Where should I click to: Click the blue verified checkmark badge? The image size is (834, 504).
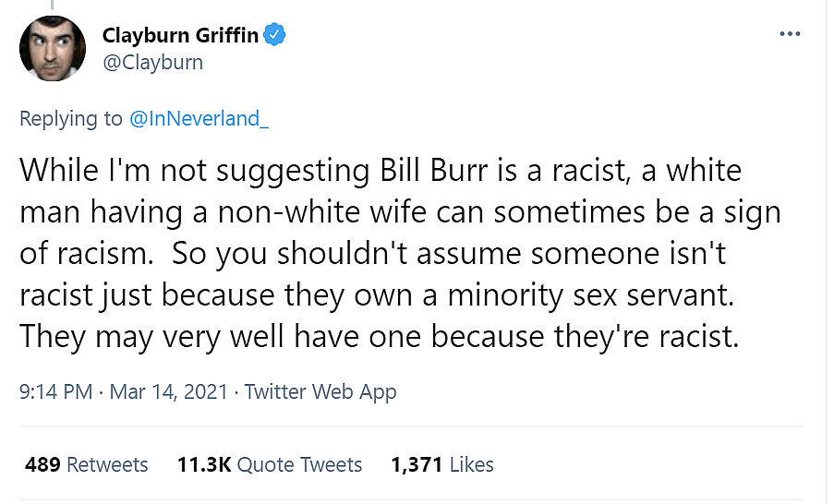(x=276, y=36)
